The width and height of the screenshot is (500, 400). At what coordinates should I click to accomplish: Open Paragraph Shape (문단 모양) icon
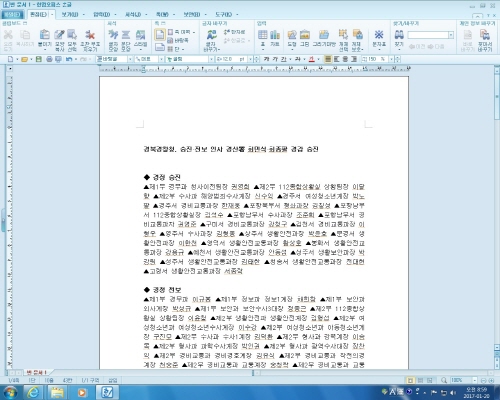click(126, 36)
